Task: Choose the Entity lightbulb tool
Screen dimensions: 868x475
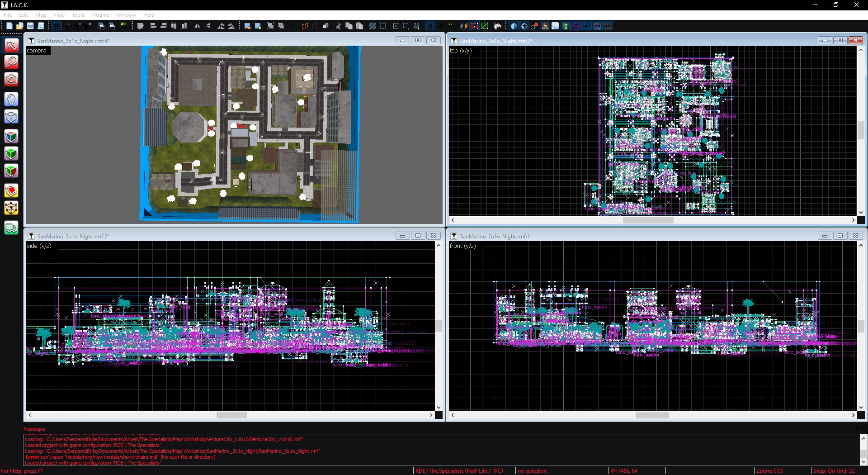Action: pos(11,99)
